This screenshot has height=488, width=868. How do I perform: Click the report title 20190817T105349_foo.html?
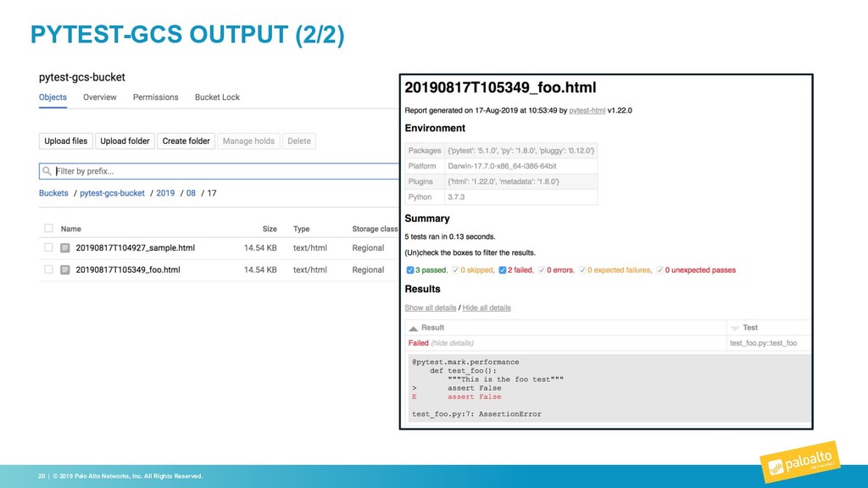click(x=500, y=87)
